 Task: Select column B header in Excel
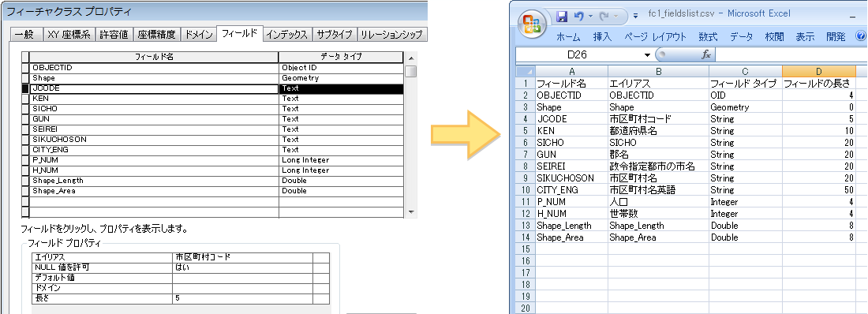click(x=658, y=72)
